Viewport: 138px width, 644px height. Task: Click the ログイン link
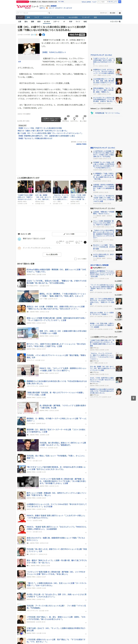coord(42,8)
